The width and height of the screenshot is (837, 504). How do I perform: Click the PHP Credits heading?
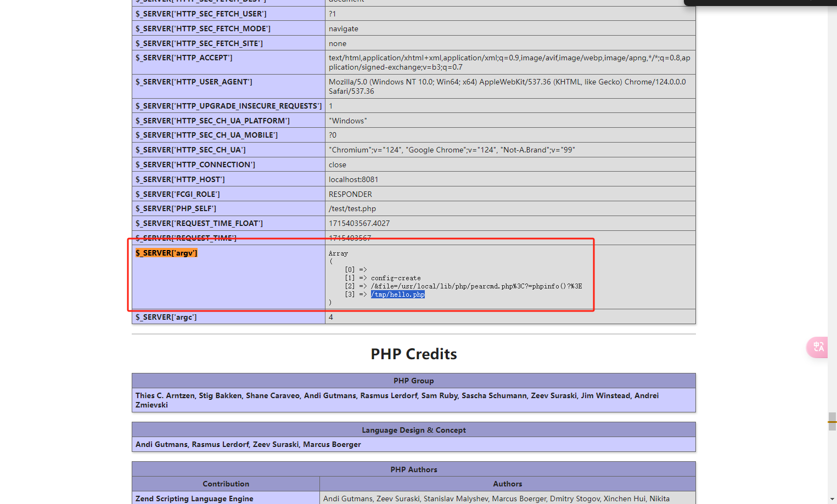tap(414, 354)
